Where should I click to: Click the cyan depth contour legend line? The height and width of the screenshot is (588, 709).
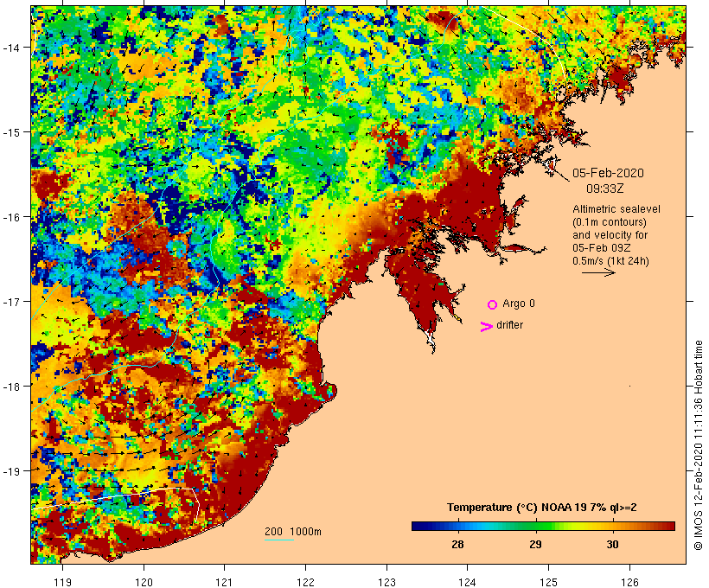point(279,540)
